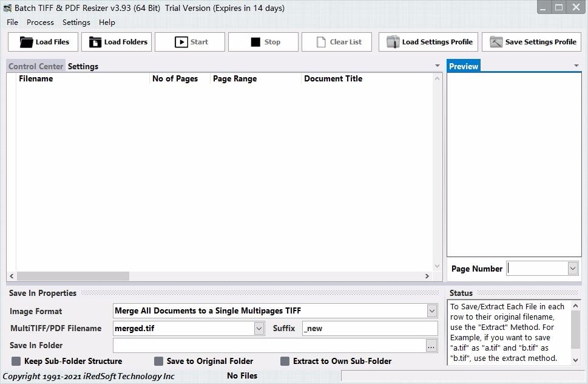
Task: Click the file list scroll down arrow
Action: 437,266
